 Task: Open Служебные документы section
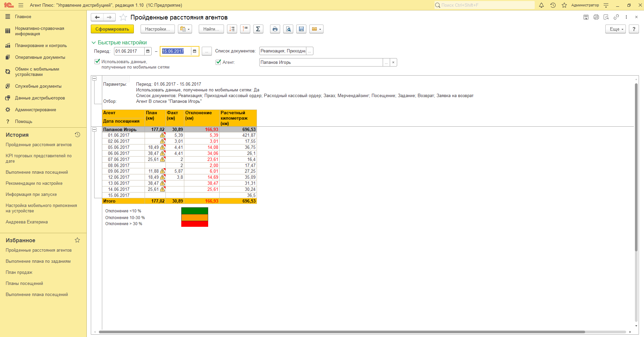pos(43,86)
